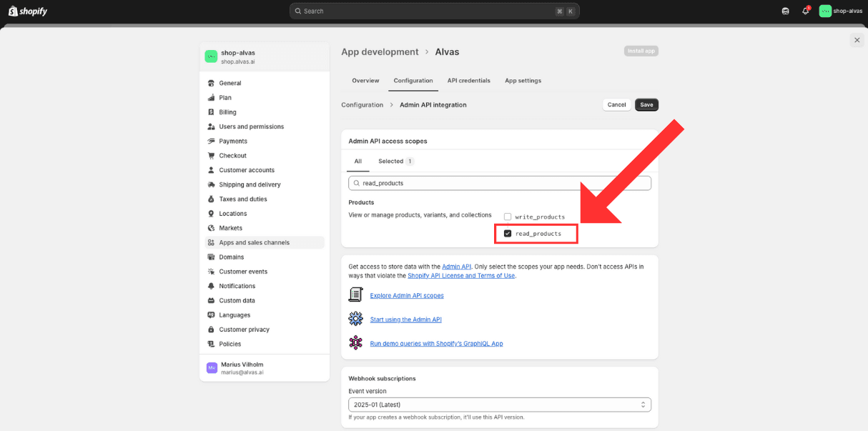Image resolution: width=868 pixels, height=431 pixels.
Task: Click the Customer privacy lock icon
Action: pyautogui.click(x=211, y=330)
